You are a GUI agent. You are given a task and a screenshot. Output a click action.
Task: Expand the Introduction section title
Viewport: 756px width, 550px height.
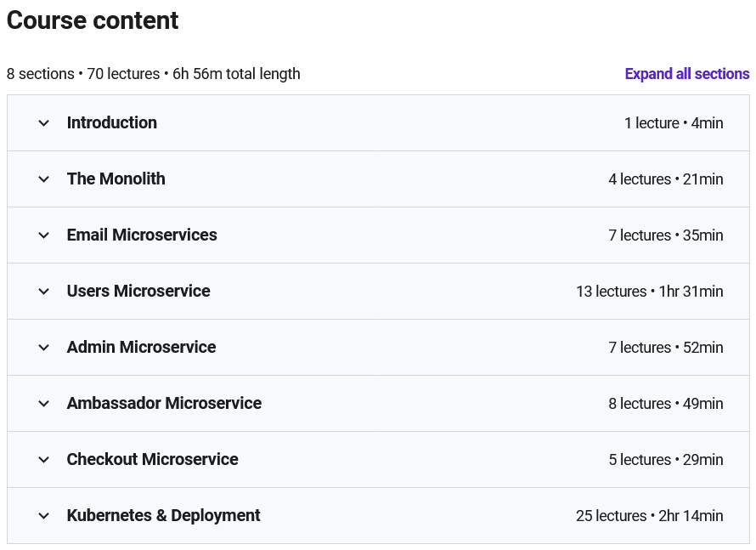pyautogui.click(x=111, y=122)
